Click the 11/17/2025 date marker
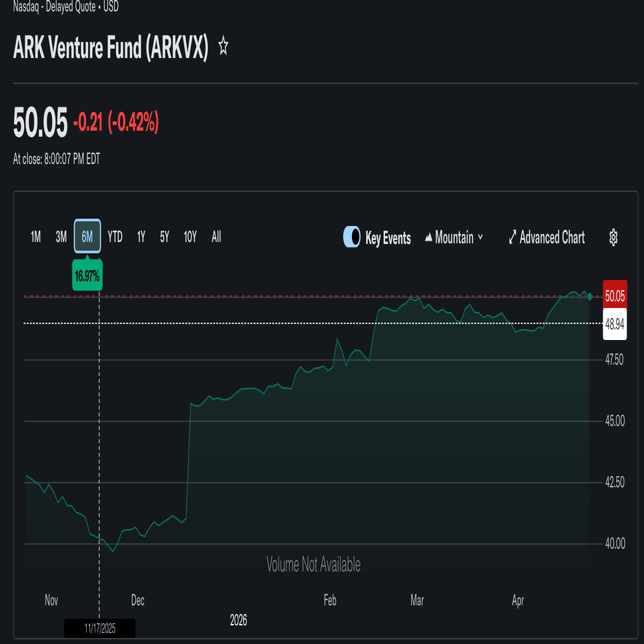This screenshot has height=644, width=644. pyautogui.click(x=99, y=628)
